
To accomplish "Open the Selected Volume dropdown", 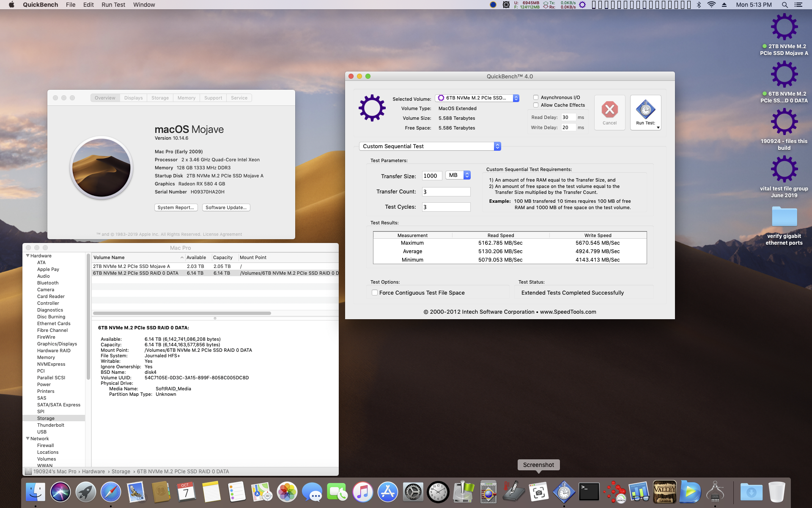I will click(x=477, y=98).
